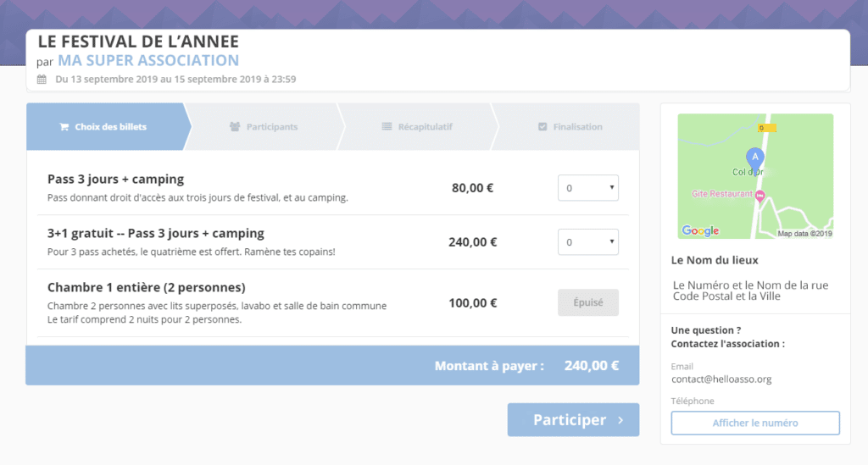Click the venue map thumbnail

(755, 176)
